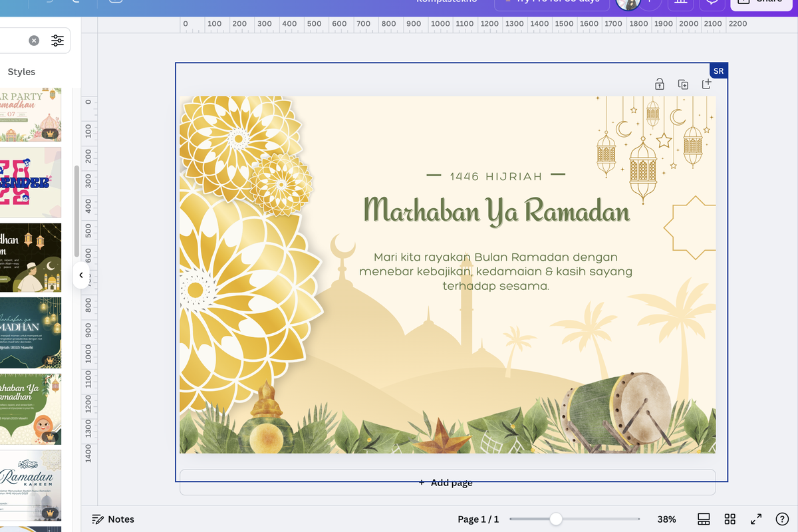Image resolution: width=798 pixels, height=532 pixels.
Task: Clear the current search with the X
Action: pyautogui.click(x=33, y=41)
